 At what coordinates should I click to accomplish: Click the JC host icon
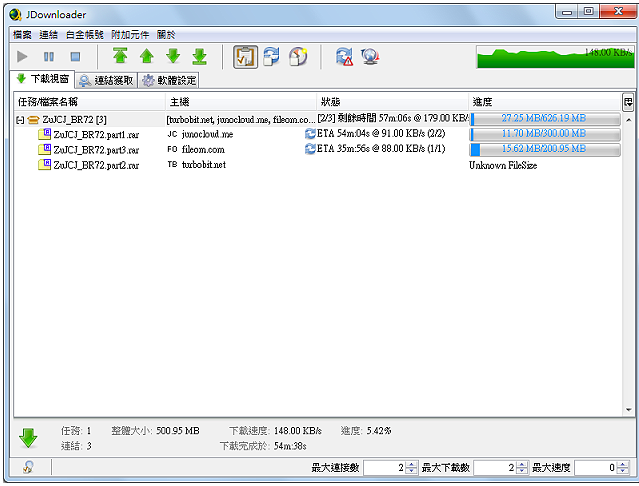(x=172, y=134)
